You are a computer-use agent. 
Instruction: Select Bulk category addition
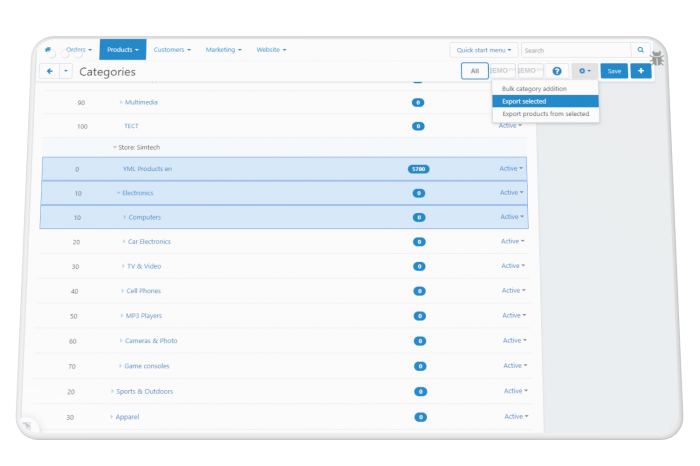point(534,89)
